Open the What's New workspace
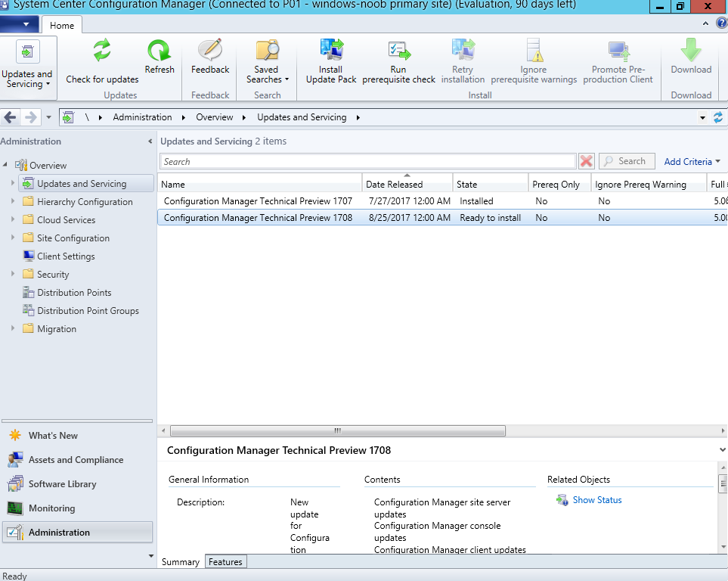Viewport: 728px width, 581px height. click(x=53, y=436)
